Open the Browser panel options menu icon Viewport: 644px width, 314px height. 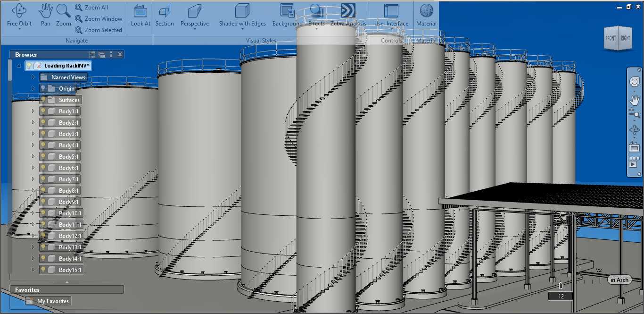[x=111, y=55]
